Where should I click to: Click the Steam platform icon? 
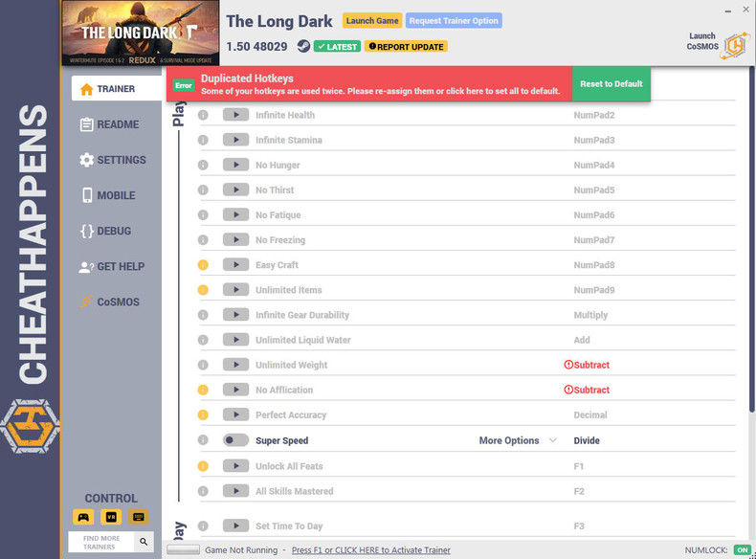point(303,46)
